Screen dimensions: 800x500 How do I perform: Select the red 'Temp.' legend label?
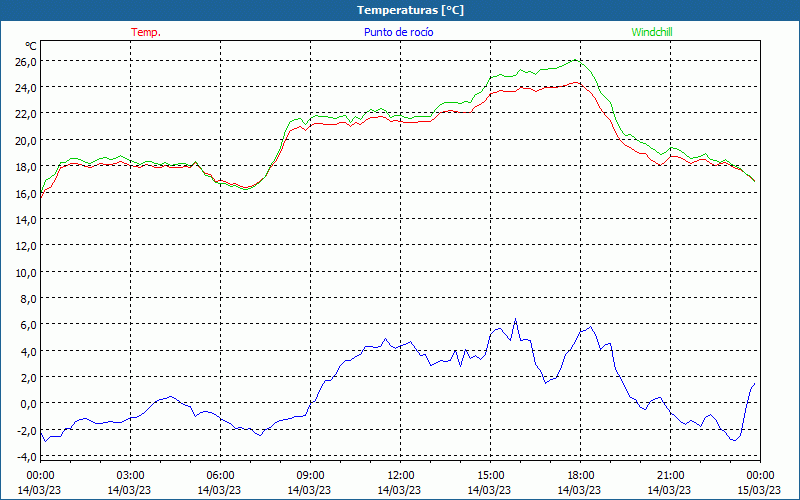pos(146,32)
